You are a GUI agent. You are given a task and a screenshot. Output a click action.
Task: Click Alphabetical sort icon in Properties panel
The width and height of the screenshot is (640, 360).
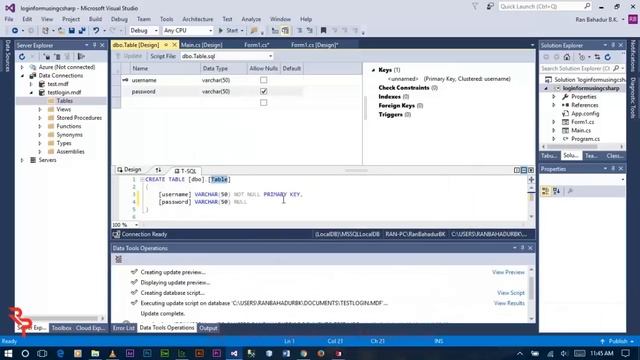click(x=556, y=191)
